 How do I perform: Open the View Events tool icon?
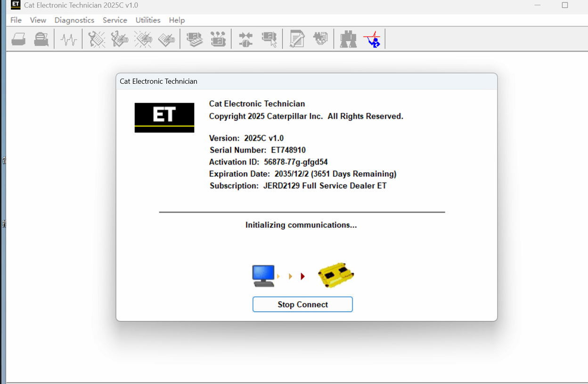tap(143, 39)
